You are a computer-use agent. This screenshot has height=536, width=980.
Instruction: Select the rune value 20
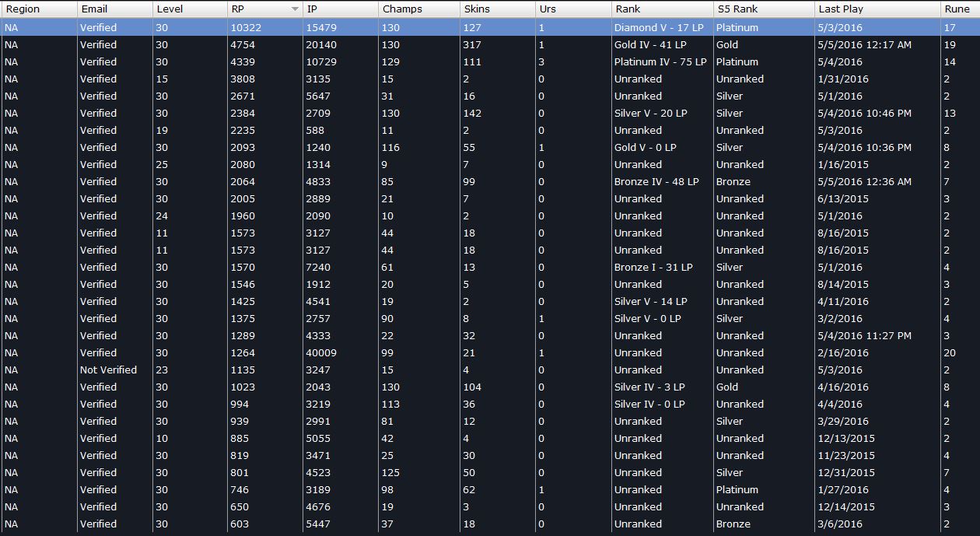pos(949,352)
